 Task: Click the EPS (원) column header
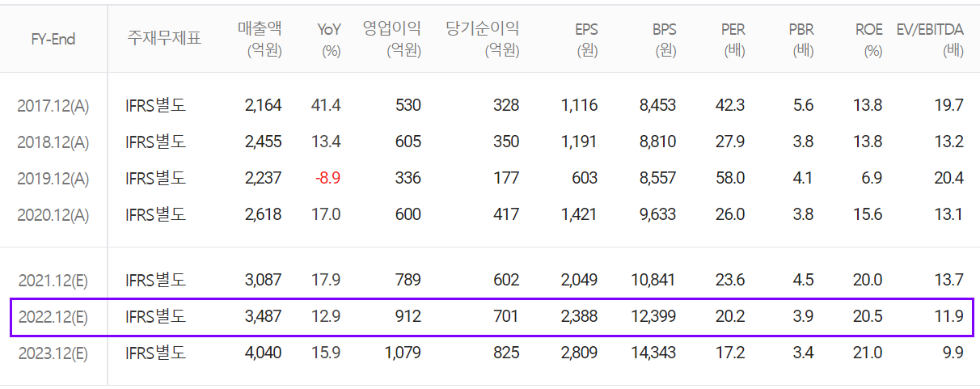(x=585, y=39)
